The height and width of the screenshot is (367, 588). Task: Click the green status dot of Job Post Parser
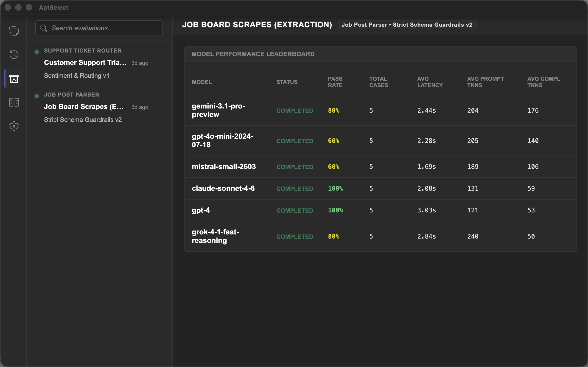coord(37,96)
